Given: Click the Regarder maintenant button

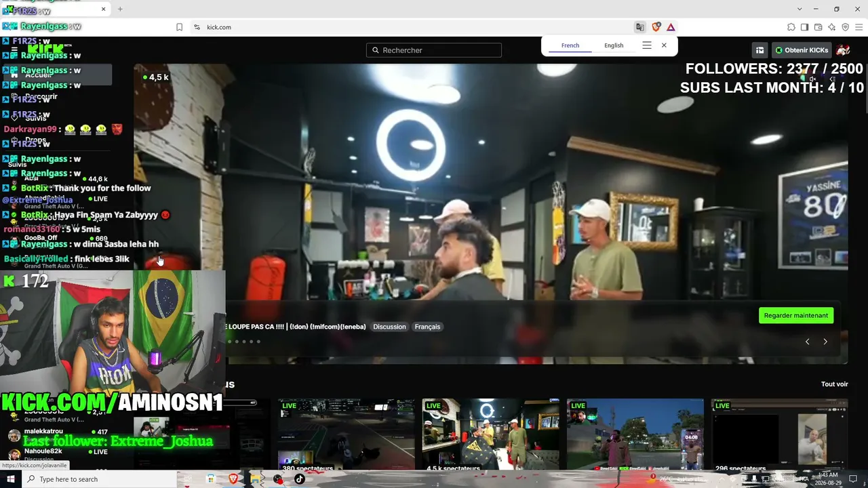Looking at the screenshot, I should click(x=796, y=315).
